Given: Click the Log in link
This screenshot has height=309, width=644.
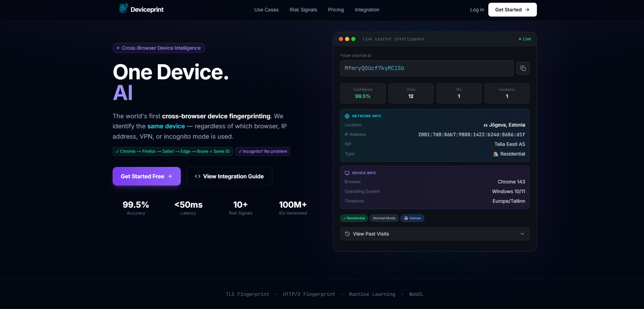Looking at the screenshot, I should [477, 10].
